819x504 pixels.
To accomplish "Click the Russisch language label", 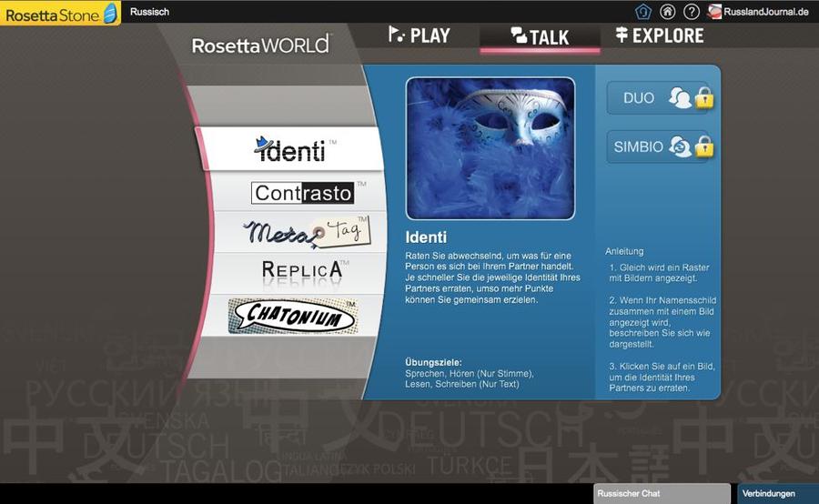I will click(150, 12).
